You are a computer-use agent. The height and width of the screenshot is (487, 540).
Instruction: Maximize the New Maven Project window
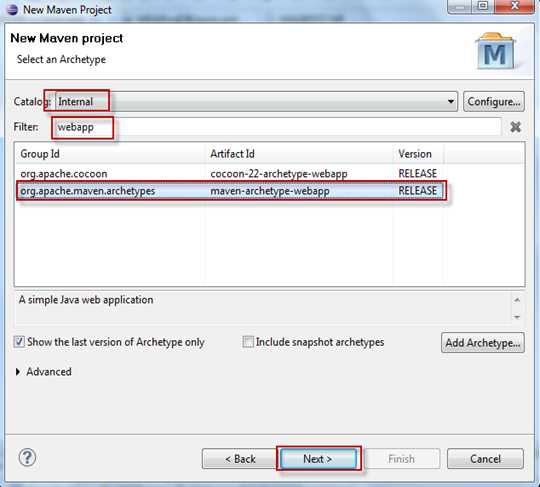483,7
